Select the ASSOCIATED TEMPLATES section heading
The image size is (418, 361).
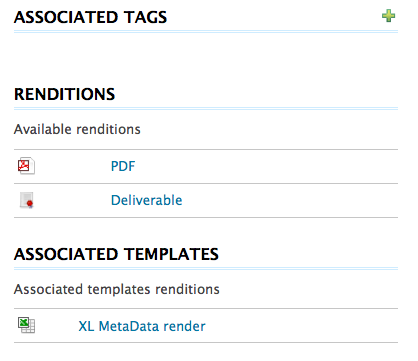click(116, 254)
